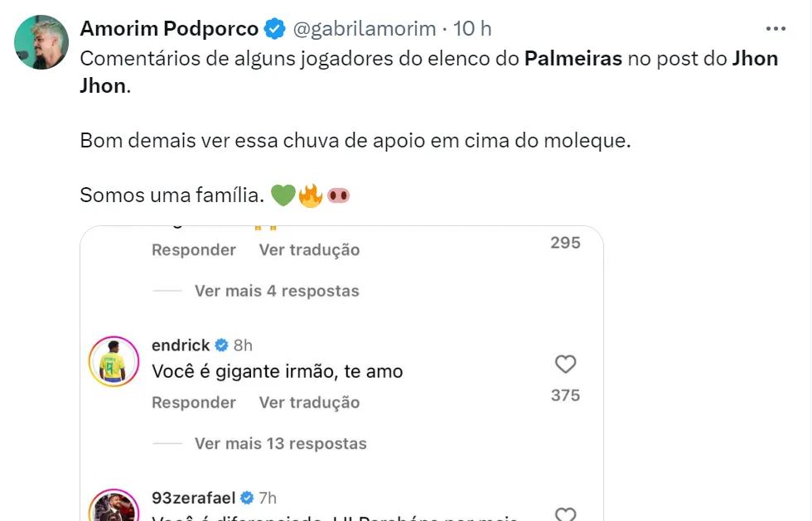Click "Ver tradução" under endrick's comment
The height and width of the screenshot is (521, 812).
309,403
